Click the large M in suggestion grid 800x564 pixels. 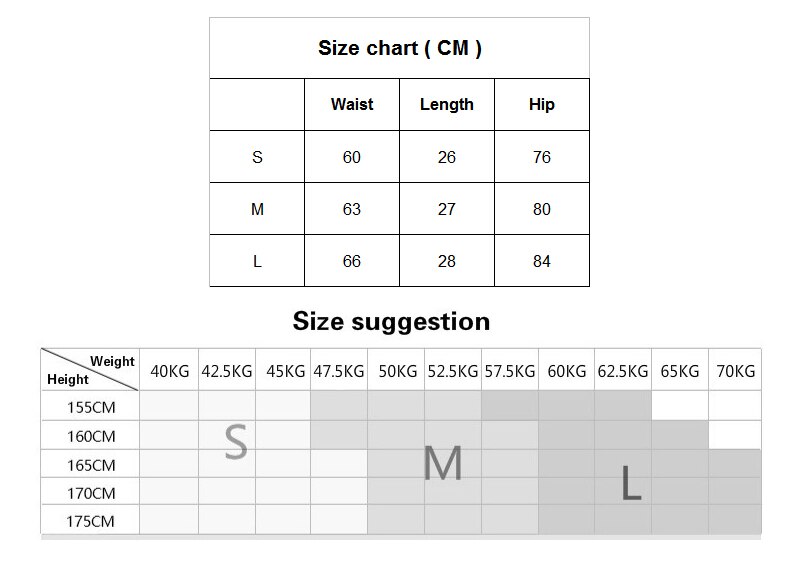pos(443,463)
